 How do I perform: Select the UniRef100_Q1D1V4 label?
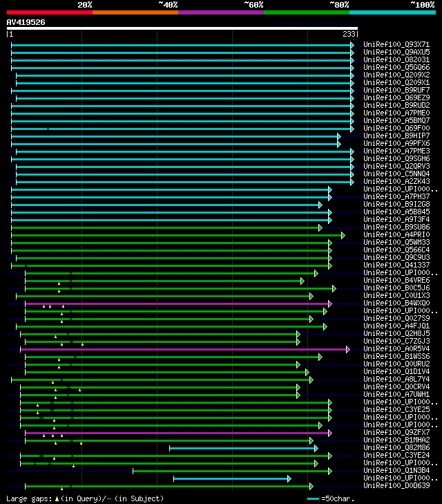point(396,371)
